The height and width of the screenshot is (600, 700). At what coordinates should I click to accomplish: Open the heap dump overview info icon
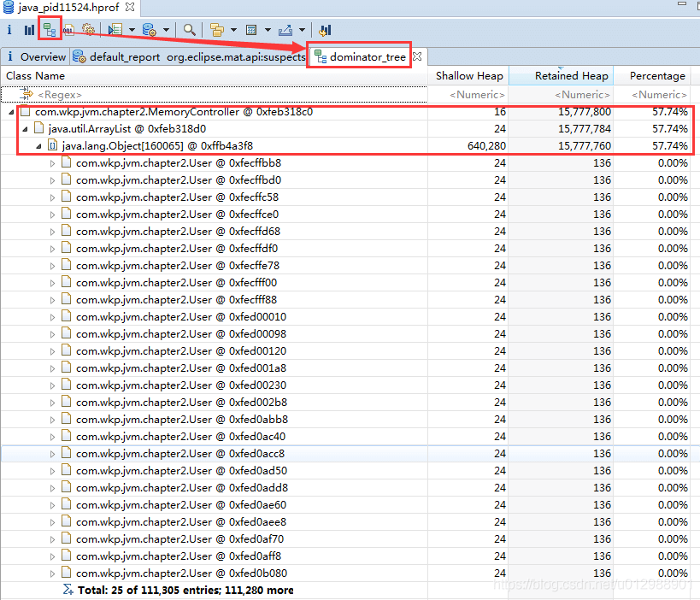9,30
